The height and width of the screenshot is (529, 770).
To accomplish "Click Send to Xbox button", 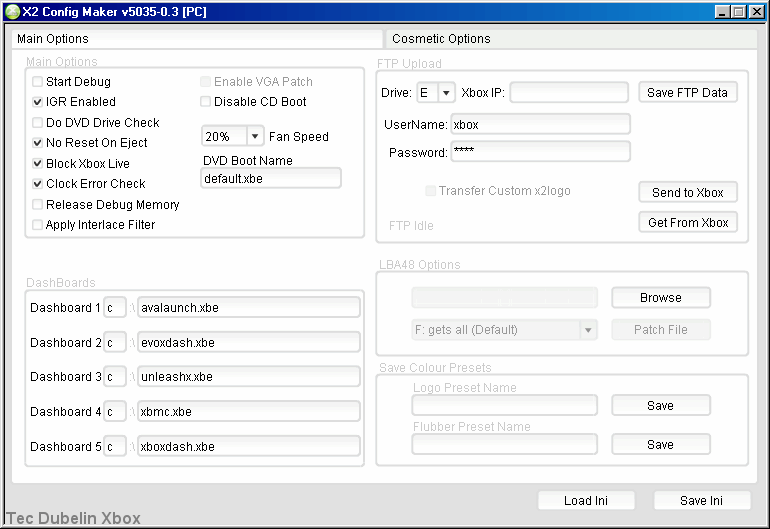I will click(x=688, y=192).
